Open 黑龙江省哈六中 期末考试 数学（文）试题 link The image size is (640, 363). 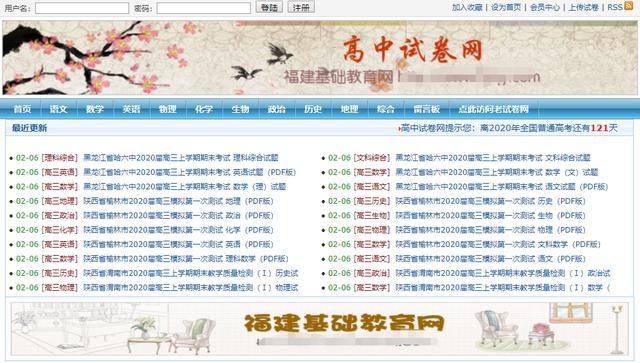coord(497,172)
